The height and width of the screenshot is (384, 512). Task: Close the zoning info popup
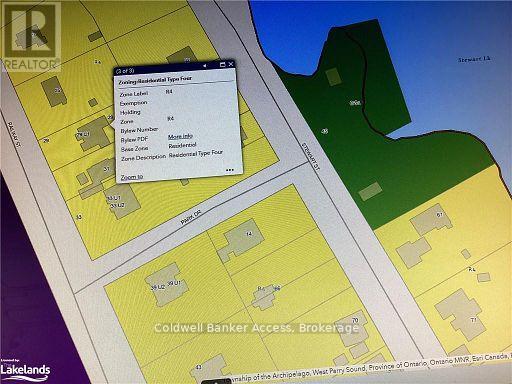point(231,64)
